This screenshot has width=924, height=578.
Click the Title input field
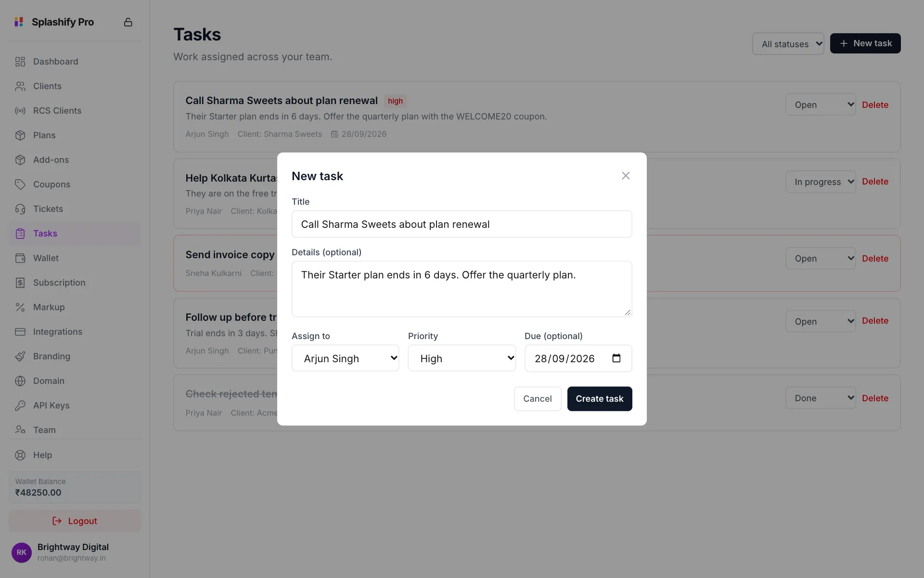[x=462, y=224]
